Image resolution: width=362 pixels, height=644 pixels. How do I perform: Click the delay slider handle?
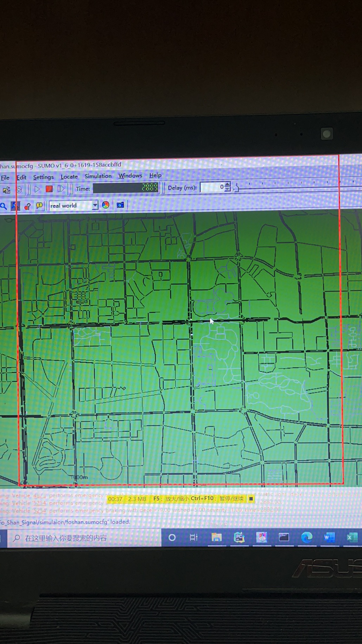click(237, 188)
